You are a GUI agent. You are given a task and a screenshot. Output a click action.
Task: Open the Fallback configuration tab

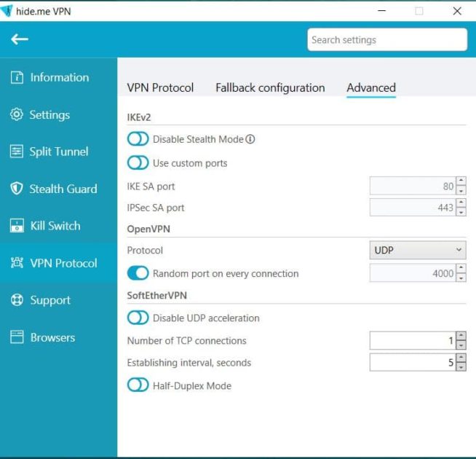270,88
